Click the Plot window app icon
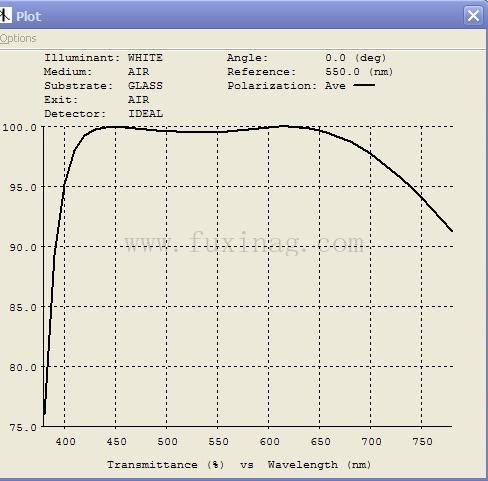 6,16
